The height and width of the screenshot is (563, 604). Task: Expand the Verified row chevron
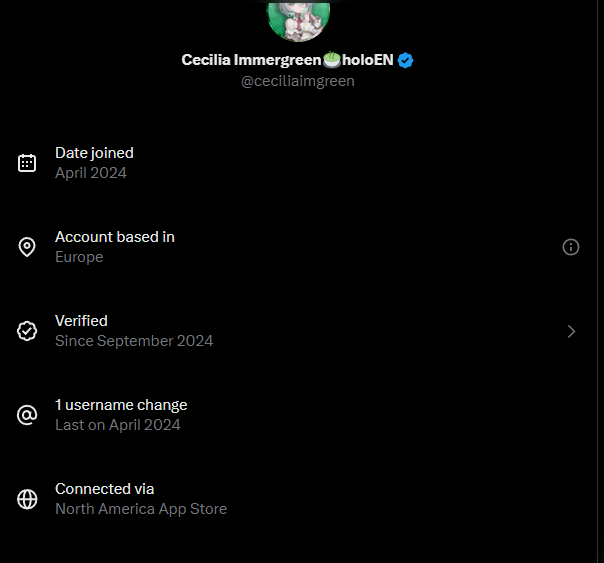571,331
